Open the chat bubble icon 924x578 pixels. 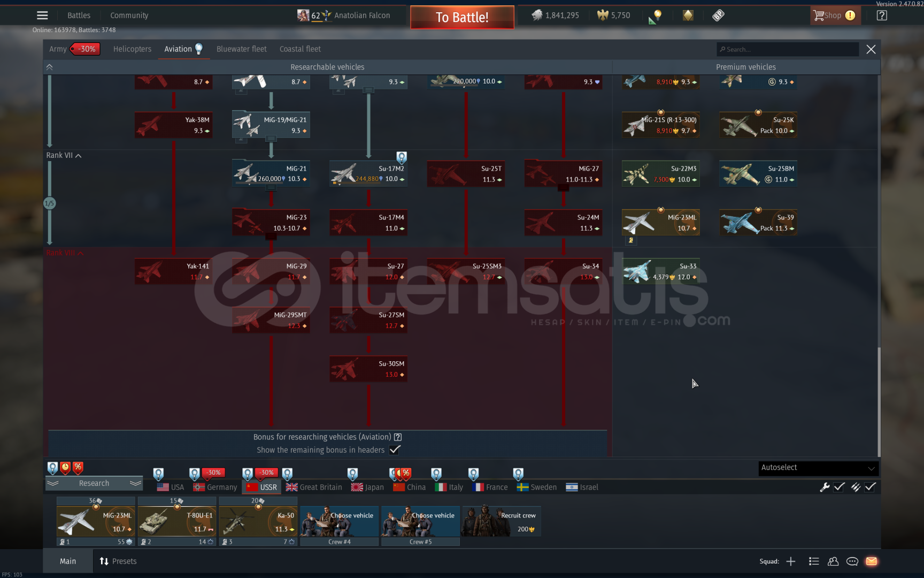click(852, 561)
